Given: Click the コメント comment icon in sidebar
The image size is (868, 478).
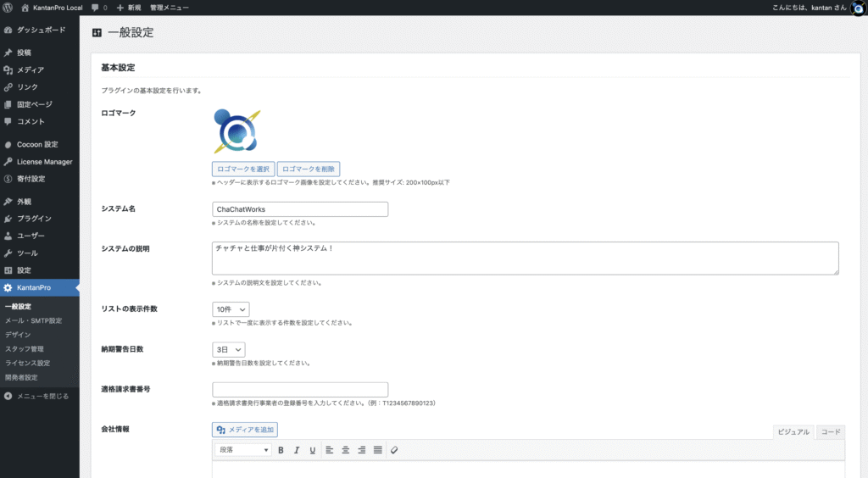Looking at the screenshot, I should pyautogui.click(x=8, y=121).
